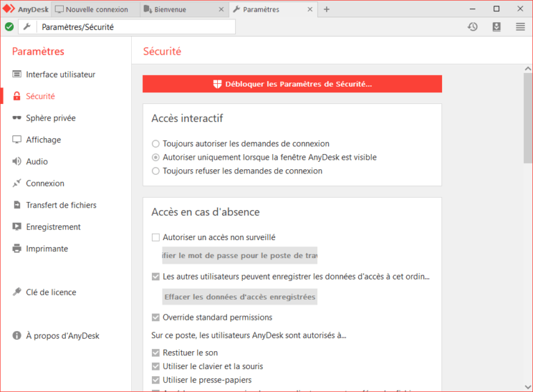This screenshot has width=533, height=392.
Task: Close the Bienvenue tab
Action: pos(221,9)
